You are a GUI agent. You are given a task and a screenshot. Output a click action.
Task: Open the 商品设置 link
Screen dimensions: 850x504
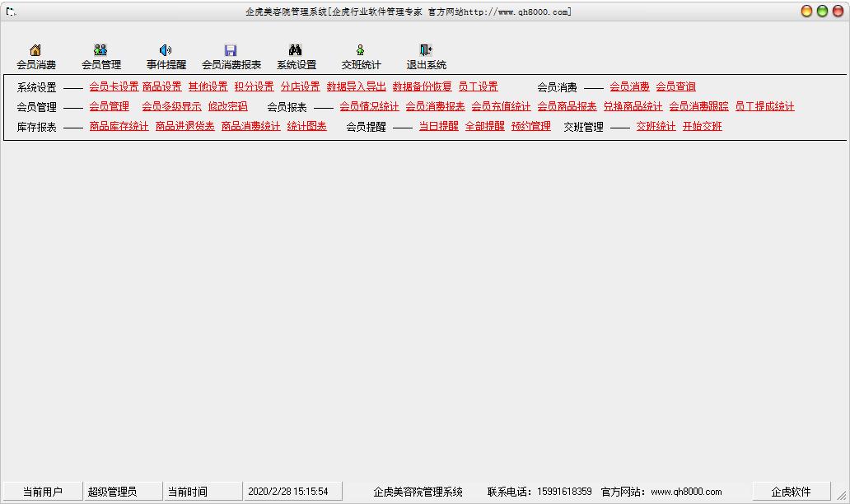coord(162,86)
